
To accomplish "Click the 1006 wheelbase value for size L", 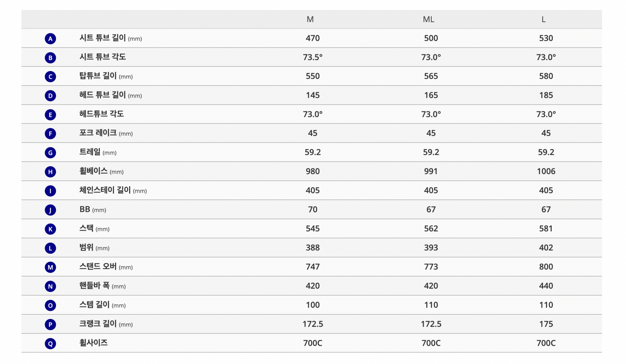I will 546,171.
